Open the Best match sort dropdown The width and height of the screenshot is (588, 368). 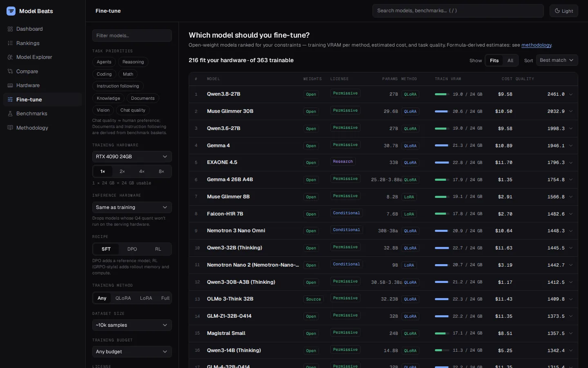point(557,60)
